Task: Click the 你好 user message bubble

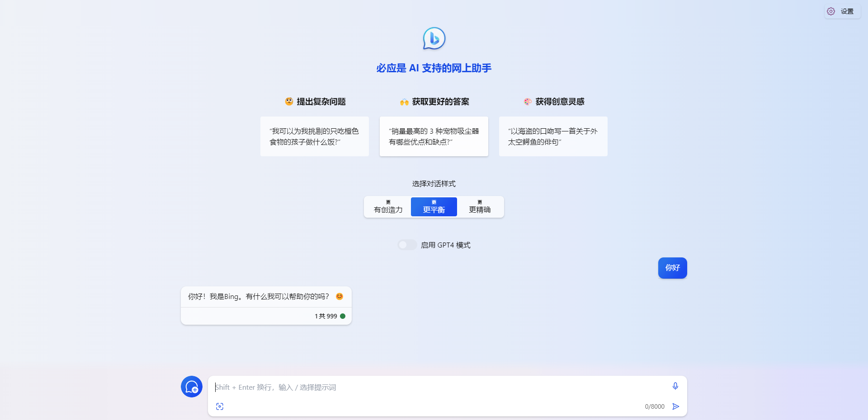Action: pyautogui.click(x=673, y=268)
